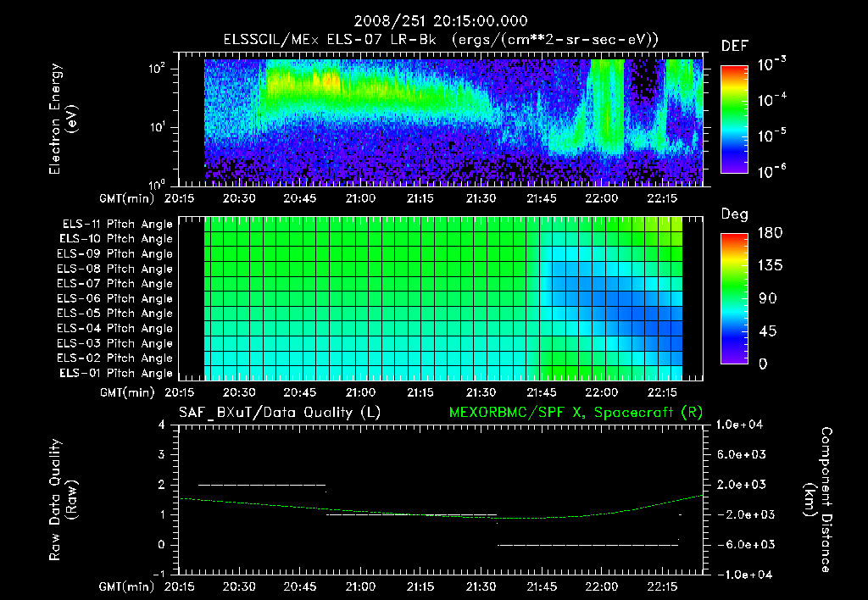Click the 135 value on the Deg scale

pyautogui.click(x=770, y=266)
